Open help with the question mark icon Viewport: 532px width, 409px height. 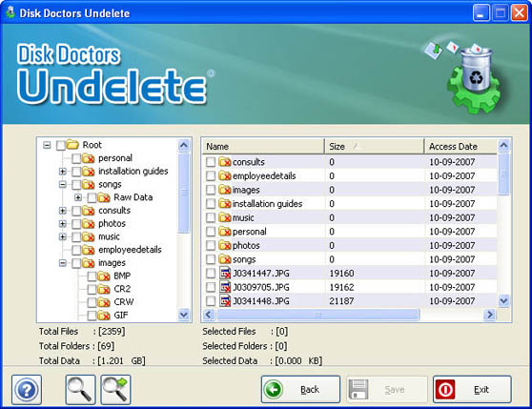pos(27,390)
